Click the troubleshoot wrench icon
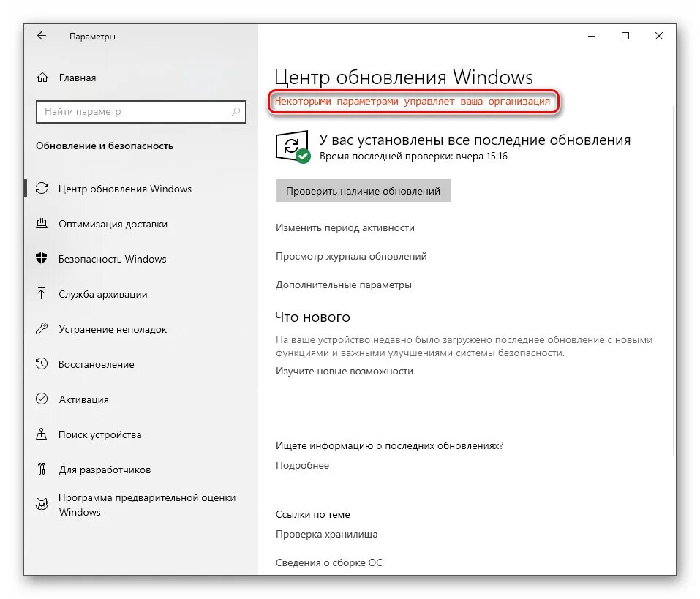700x599 pixels. [x=42, y=329]
